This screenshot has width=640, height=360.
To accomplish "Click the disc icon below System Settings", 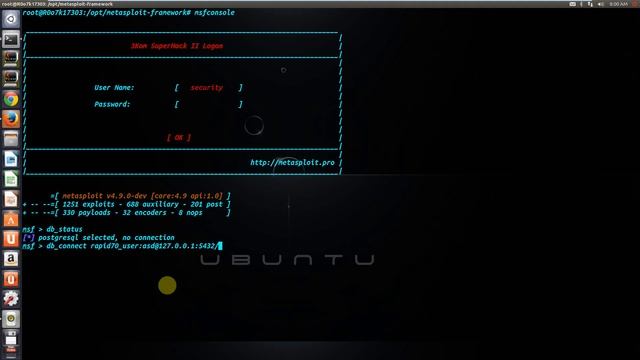I will tap(11, 319).
